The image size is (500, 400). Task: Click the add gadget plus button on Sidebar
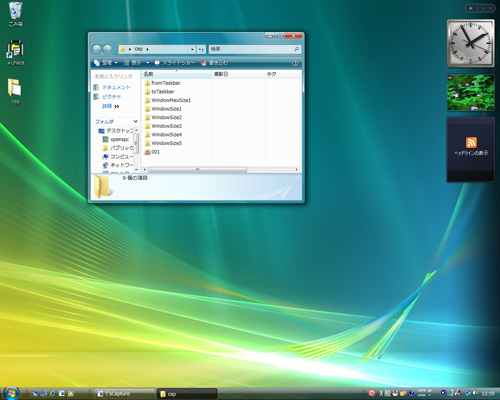click(471, 8)
